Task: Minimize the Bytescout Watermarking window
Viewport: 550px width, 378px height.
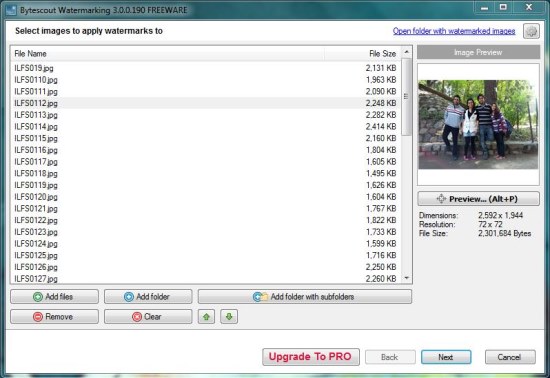Action: click(x=484, y=7)
